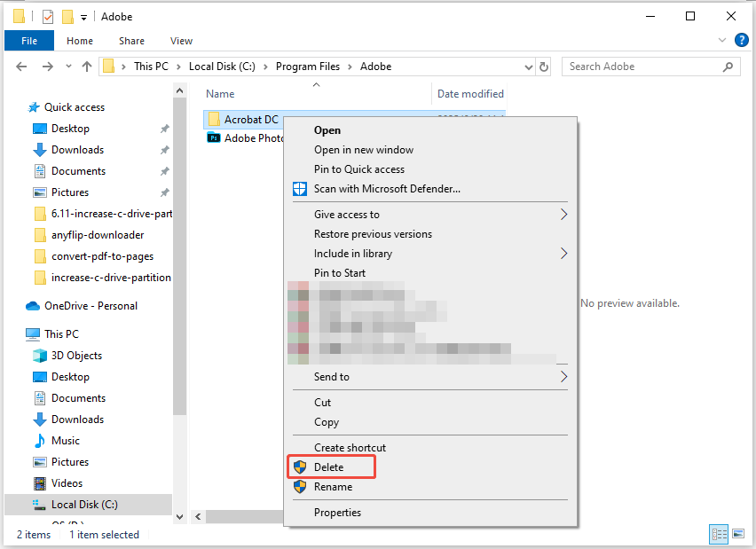Select the Adobe Photoshop item icon

pyautogui.click(x=214, y=138)
